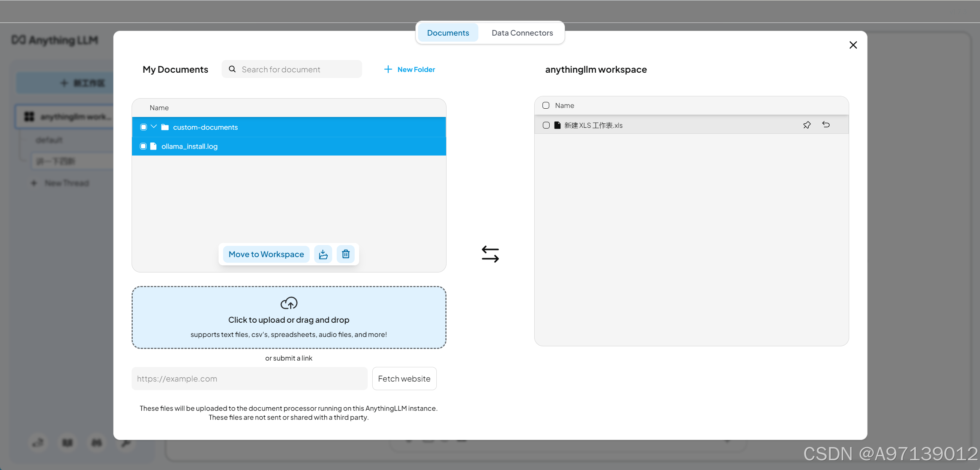Pin the 新建 XLS 工作表.xls document
Screen dimensions: 980x470
(x=806, y=125)
